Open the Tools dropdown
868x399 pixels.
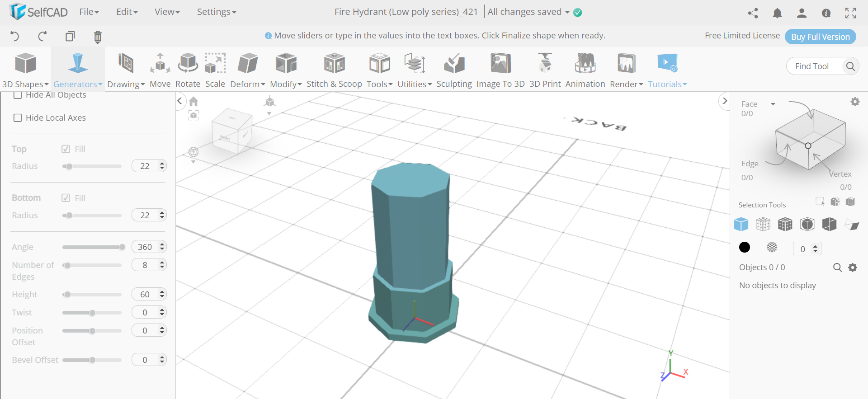[379, 70]
